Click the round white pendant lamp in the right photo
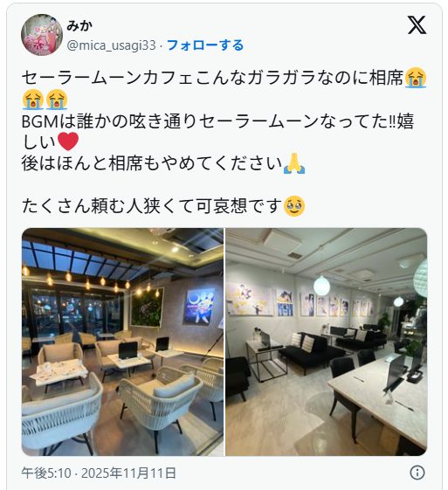Image resolution: width=448 pixels, height=490 pixels. pos(321,286)
